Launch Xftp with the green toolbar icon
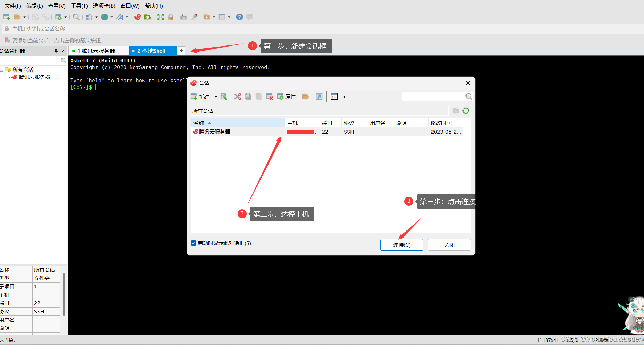Viewport: 644px width, 345px height. point(148,17)
